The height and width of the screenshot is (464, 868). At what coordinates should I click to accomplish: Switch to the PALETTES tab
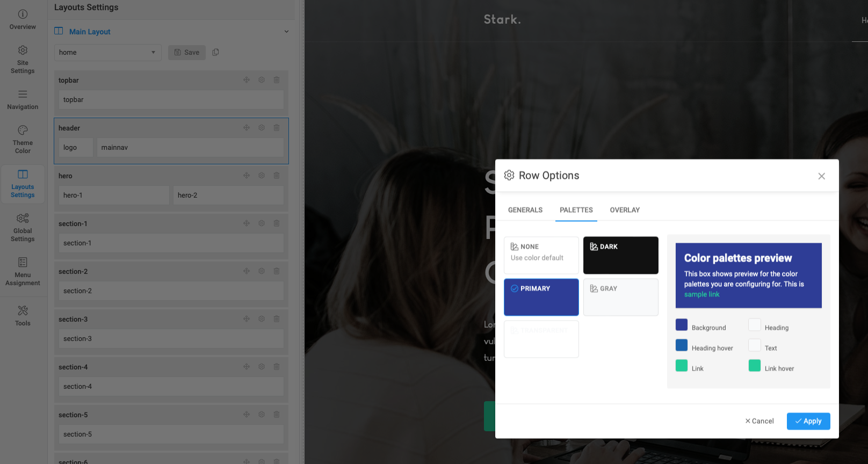point(576,210)
